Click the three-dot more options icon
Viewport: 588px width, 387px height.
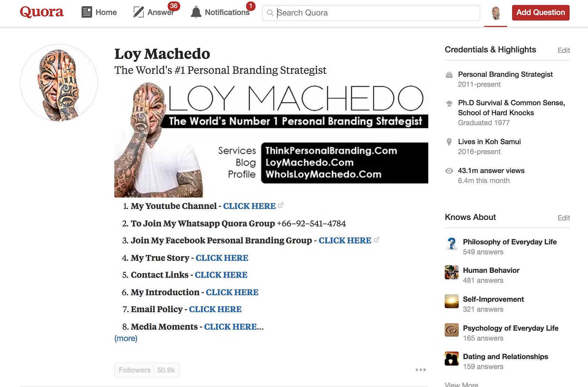(x=421, y=370)
